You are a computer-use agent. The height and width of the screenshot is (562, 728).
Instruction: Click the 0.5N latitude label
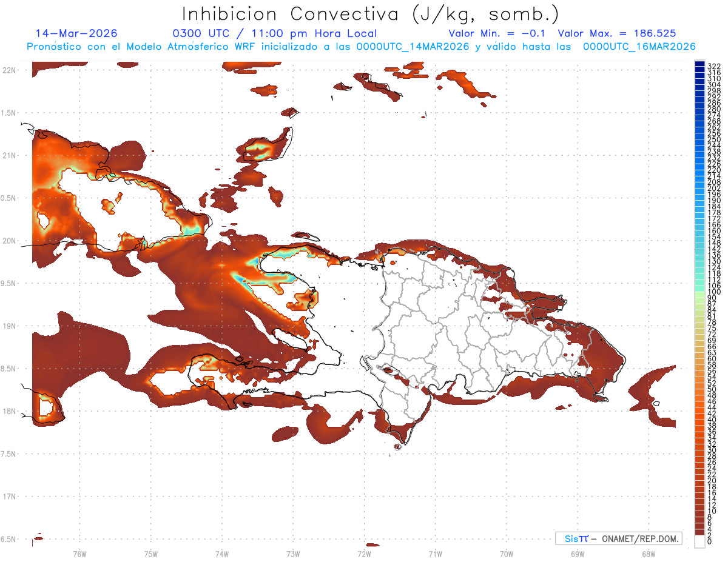(9, 198)
